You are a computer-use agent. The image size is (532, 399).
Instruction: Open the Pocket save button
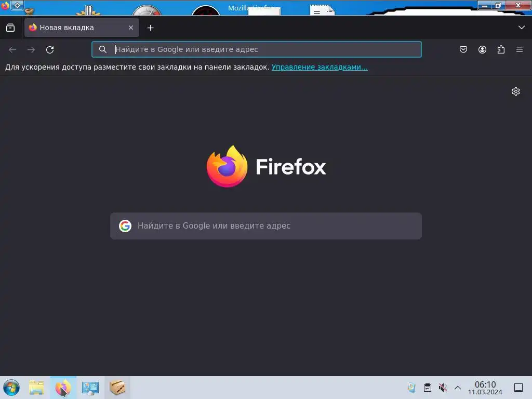tap(463, 49)
